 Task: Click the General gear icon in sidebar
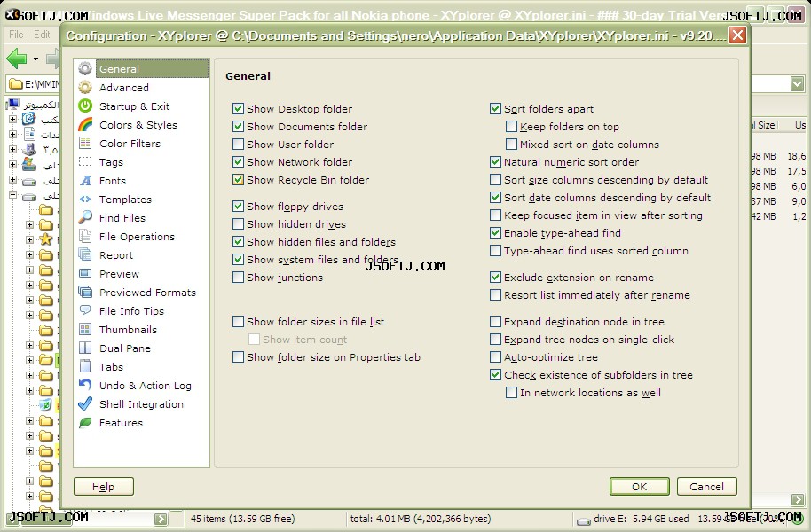(85, 69)
